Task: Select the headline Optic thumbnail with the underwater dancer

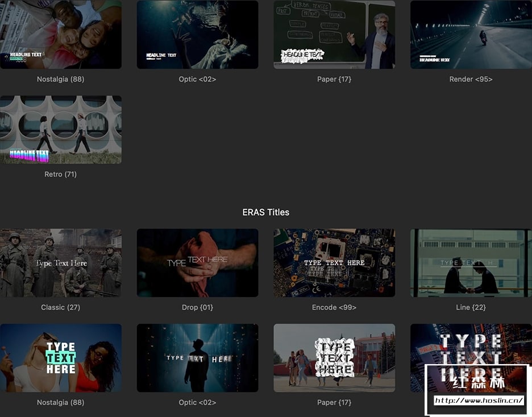Action: click(x=197, y=34)
